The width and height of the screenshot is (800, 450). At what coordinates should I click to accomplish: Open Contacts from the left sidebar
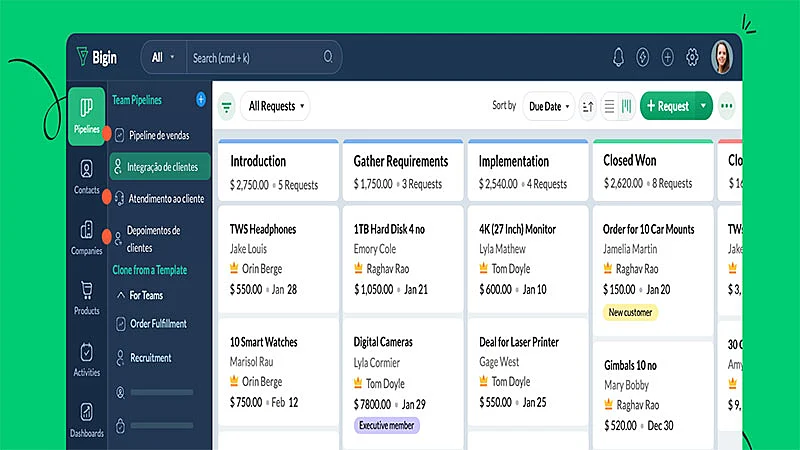pos(86,176)
